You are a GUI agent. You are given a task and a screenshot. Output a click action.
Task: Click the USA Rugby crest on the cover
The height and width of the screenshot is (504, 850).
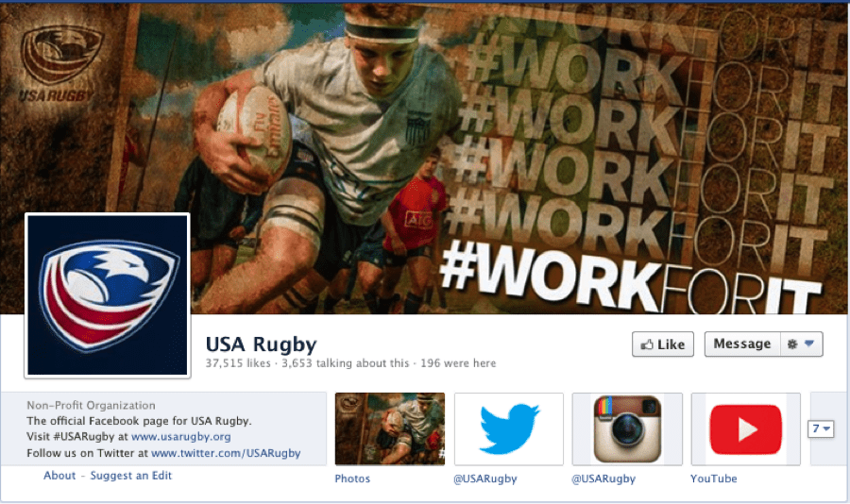(59, 62)
